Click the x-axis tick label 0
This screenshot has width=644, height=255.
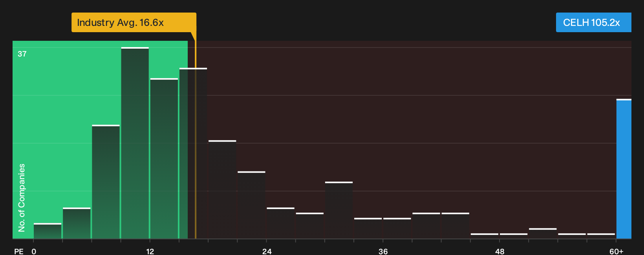(34, 251)
